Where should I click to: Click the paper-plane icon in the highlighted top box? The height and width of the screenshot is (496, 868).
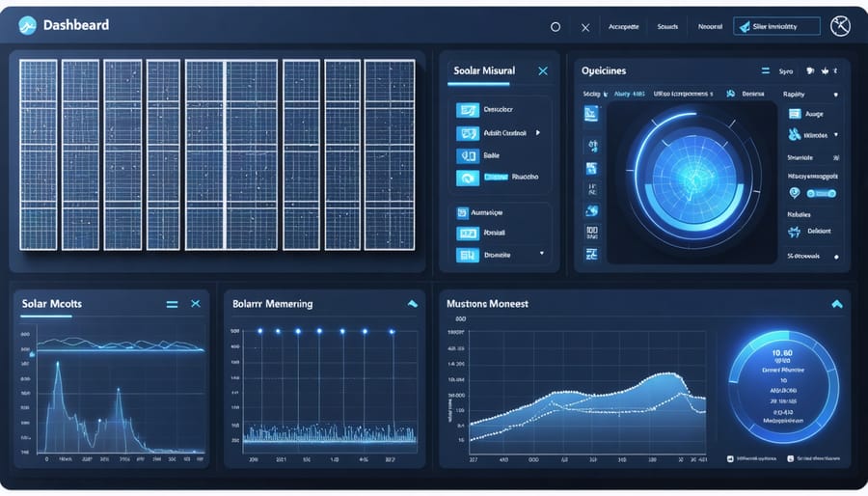(x=745, y=27)
